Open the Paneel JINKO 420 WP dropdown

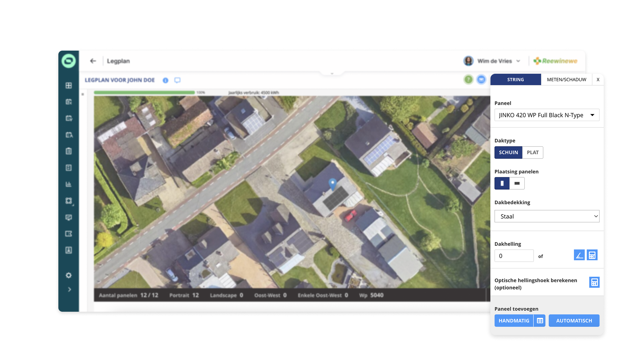[546, 115]
